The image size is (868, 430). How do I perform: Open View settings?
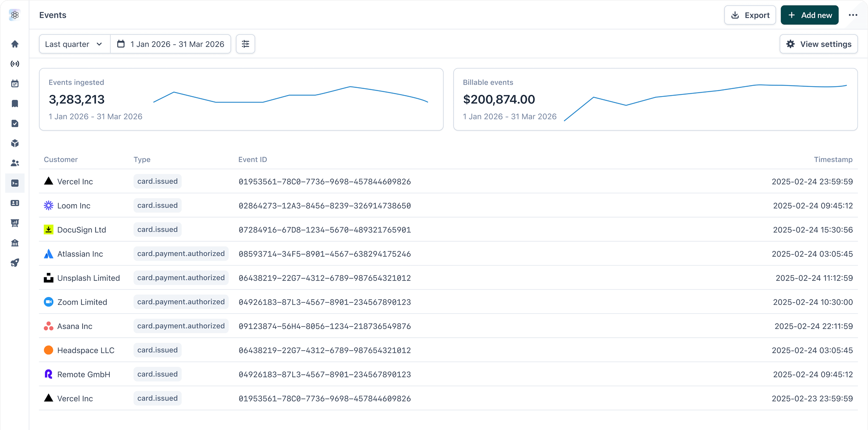tap(818, 44)
